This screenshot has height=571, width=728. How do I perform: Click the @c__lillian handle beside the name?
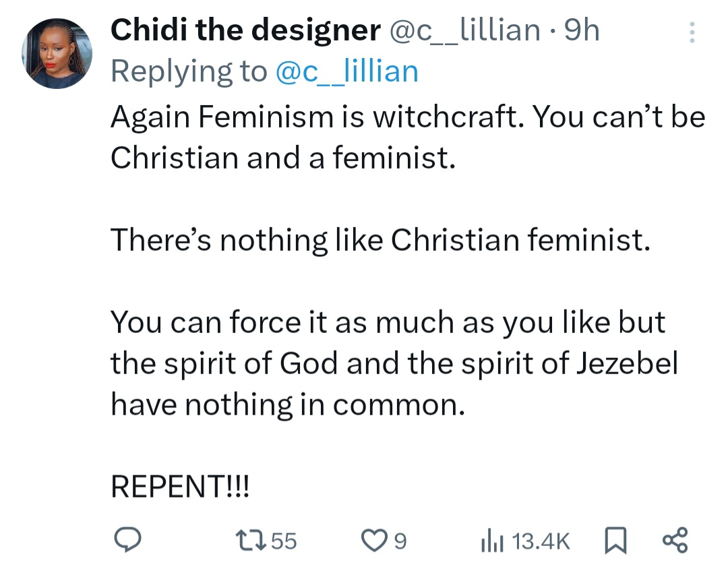pyautogui.click(x=464, y=30)
